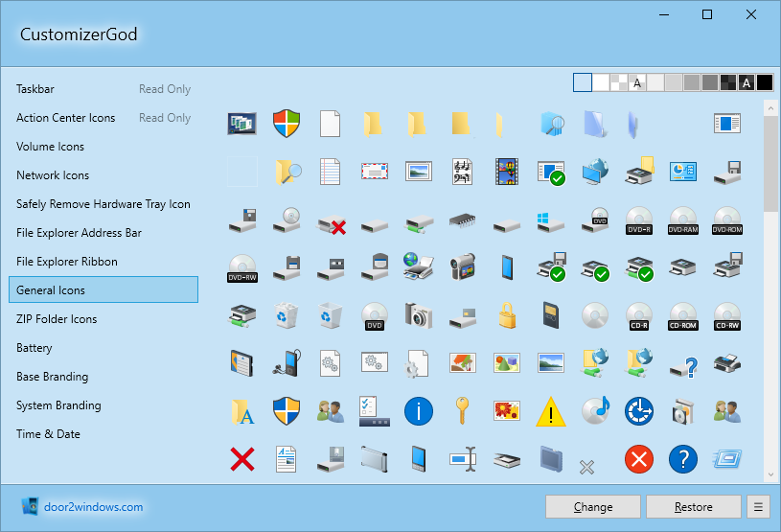
Task: Select the red circle error icon
Action: [x=639, y=459]
